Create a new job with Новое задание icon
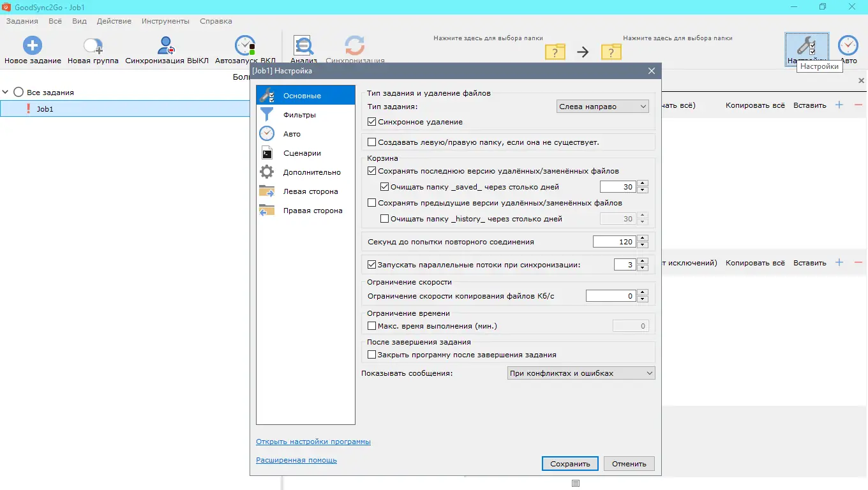 [32, 44]
